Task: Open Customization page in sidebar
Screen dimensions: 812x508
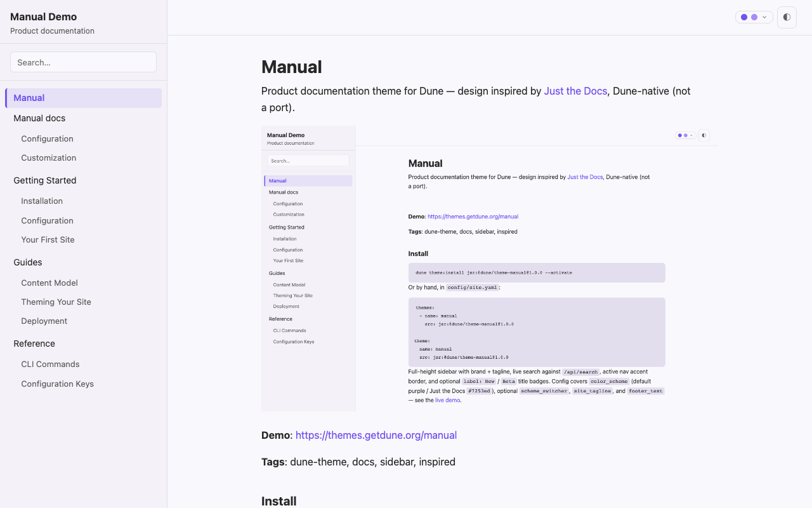Action: tap(48, 157)
